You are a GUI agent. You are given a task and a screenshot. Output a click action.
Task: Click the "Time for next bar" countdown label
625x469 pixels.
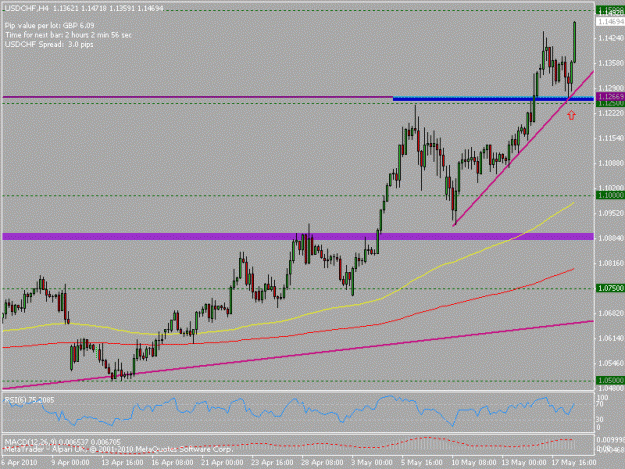click(68, 35)
